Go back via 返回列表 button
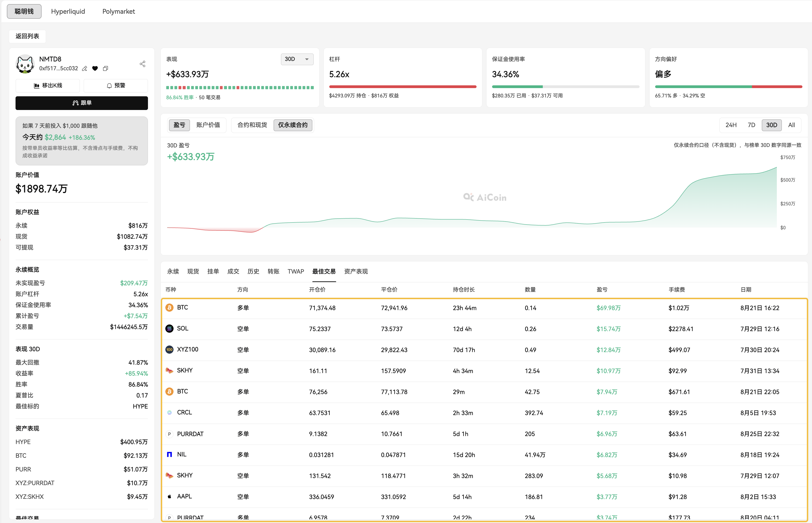The height and width of the screenshot is (523, 812). pyautogui.click(x=27, y=36)
